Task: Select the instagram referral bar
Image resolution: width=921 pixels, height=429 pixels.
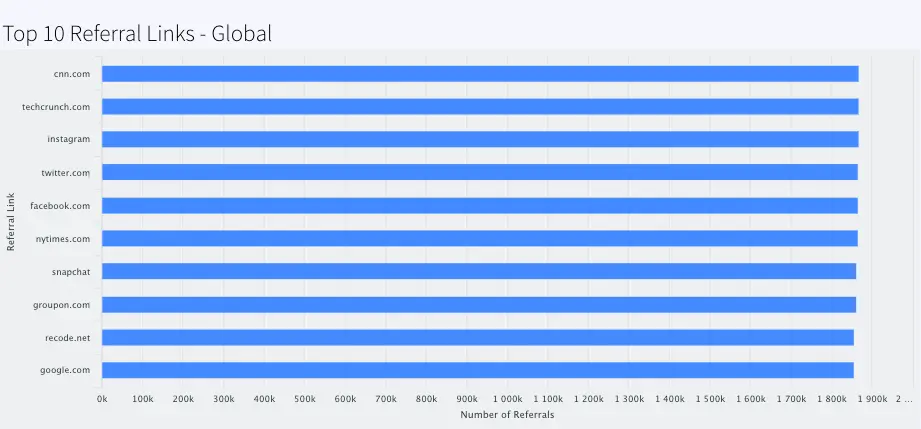Action: [480, 139]
